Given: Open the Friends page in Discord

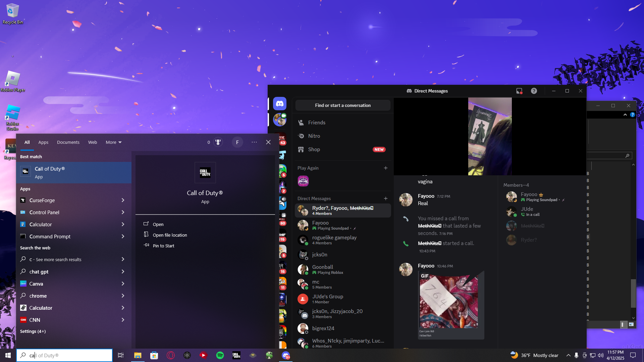Looking at the screenshot, I should (317, 123).
